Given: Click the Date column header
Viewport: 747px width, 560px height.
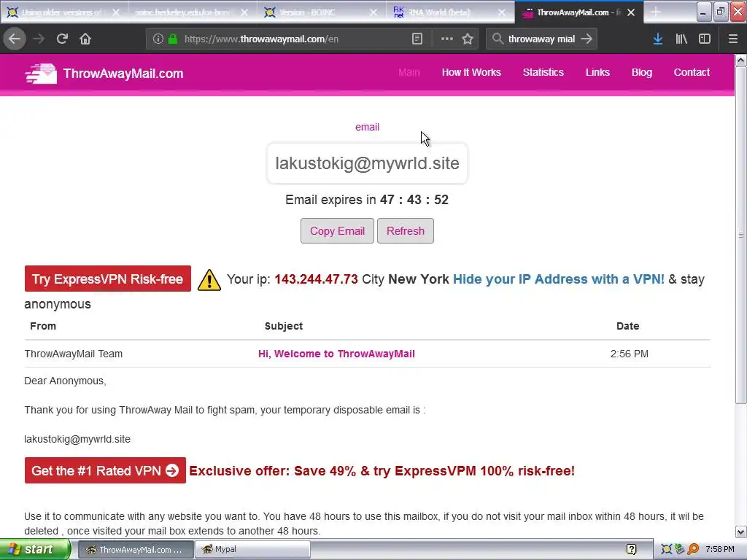Looking at the screenshot, I should tap(628, 326).
